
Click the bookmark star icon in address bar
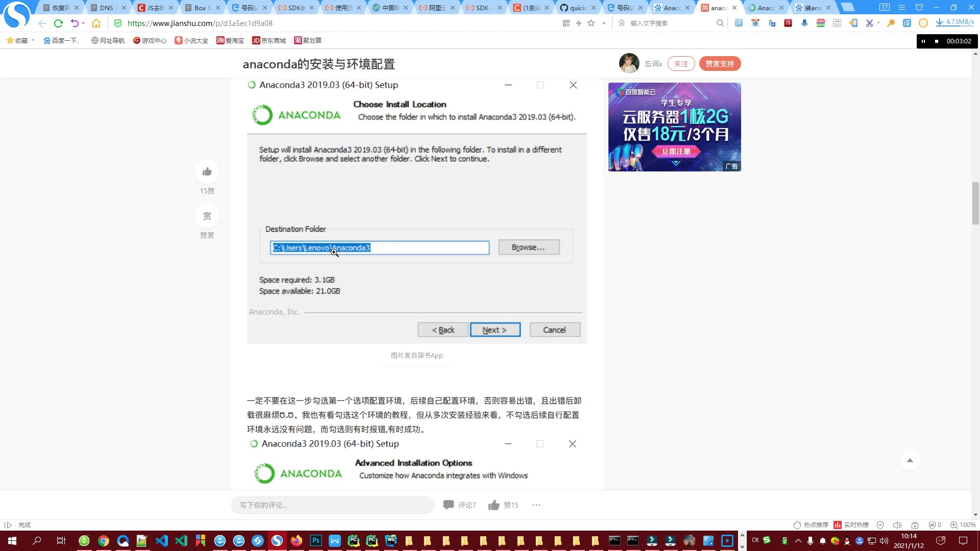592,23
